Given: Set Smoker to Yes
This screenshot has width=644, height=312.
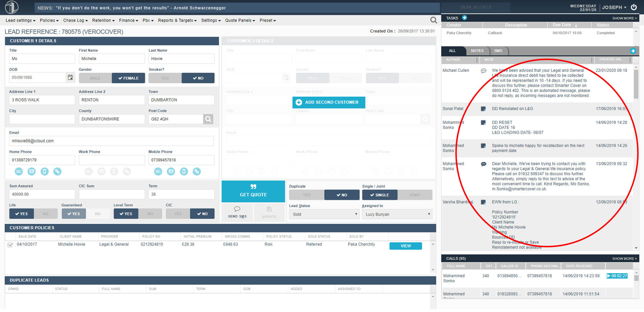Looking at the screenshot, I should coord(165,78).
